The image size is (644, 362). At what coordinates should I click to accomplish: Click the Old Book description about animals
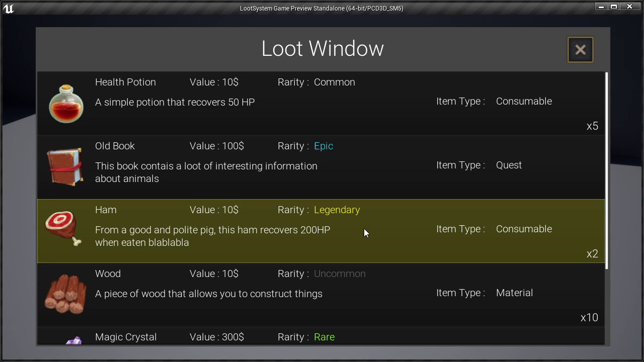[206, 172]
